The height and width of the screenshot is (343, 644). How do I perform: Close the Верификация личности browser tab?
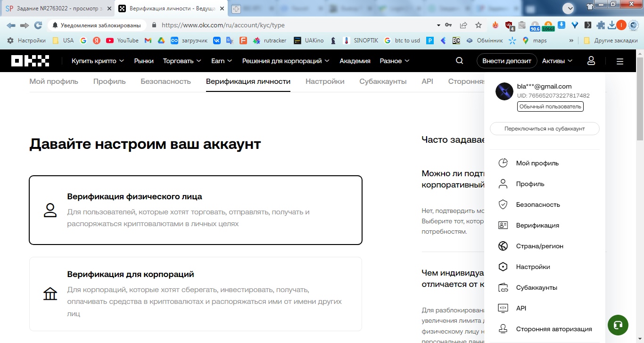[x=221, y=8]
